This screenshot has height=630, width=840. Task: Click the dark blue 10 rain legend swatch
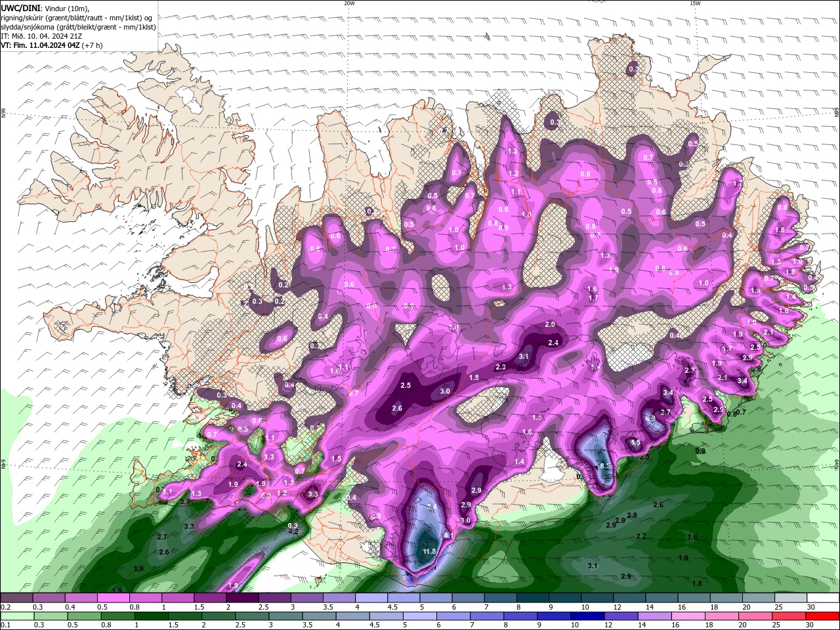tap(587, 616)
